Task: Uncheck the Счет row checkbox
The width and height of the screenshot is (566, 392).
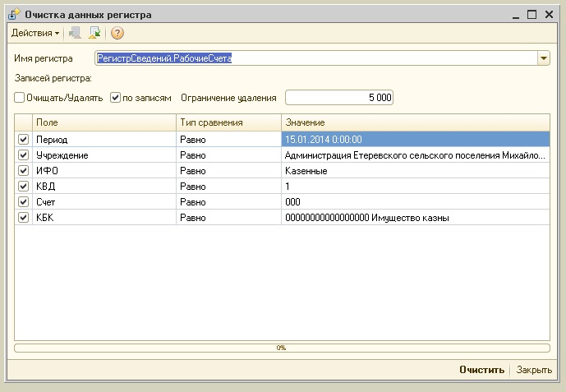Action: (x=24, y=202)
